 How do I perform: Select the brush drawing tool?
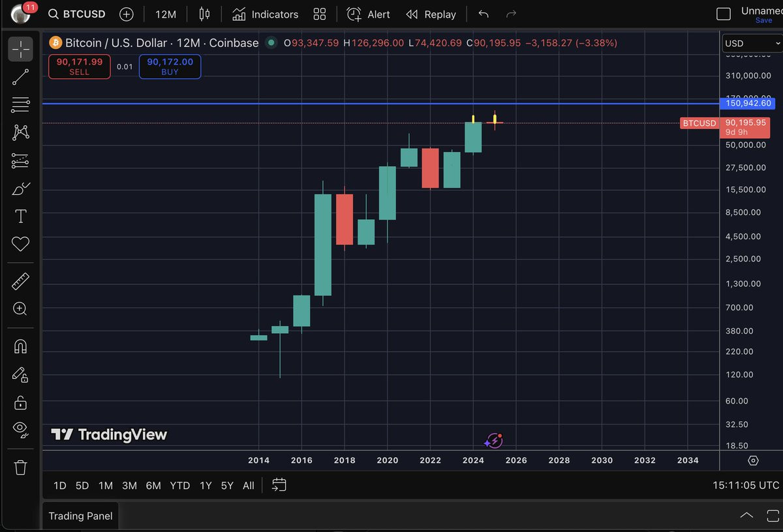(x=20, y=188)
